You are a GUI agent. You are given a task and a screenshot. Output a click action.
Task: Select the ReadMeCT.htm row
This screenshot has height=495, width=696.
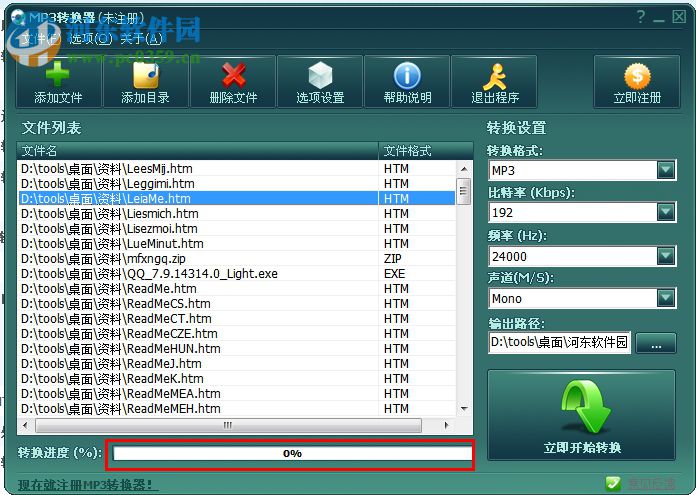[237, 318]
